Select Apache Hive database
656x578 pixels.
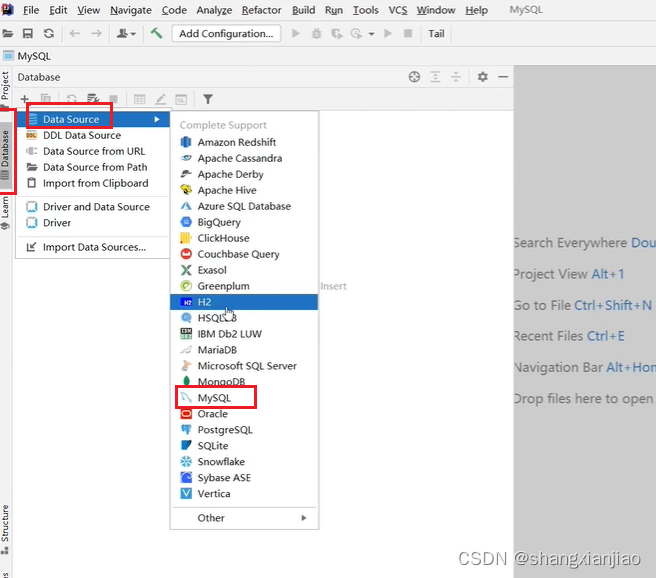pos(244,190)
